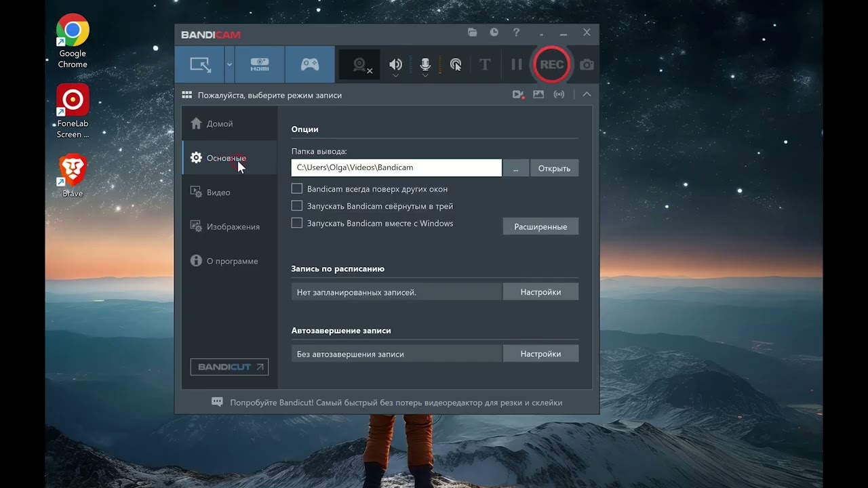Toggle the speaker sound recording icon
This screenshot has width=868, height=488.
click(x=395, y=64)
